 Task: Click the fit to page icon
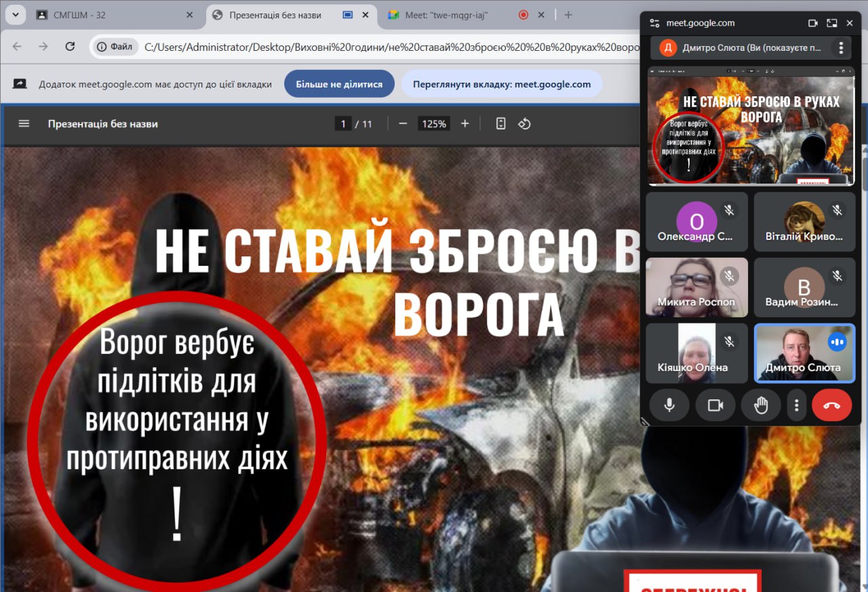[500, 123]
